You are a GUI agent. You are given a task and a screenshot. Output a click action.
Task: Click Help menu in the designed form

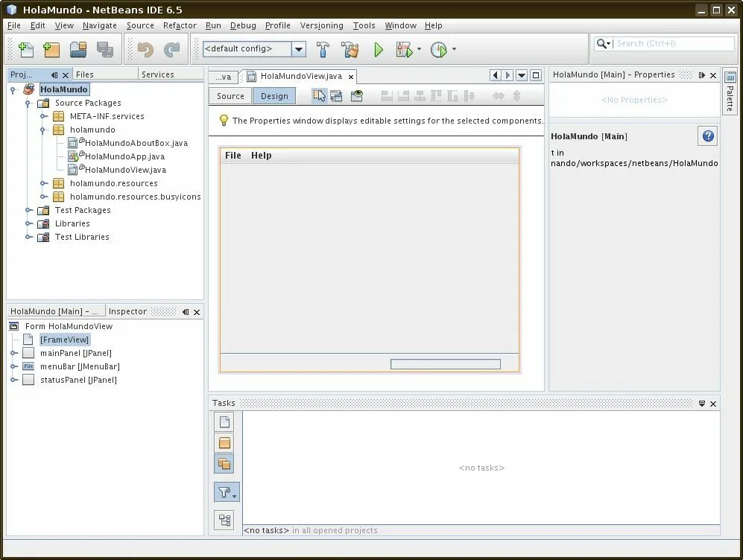[x=261, y=156]
